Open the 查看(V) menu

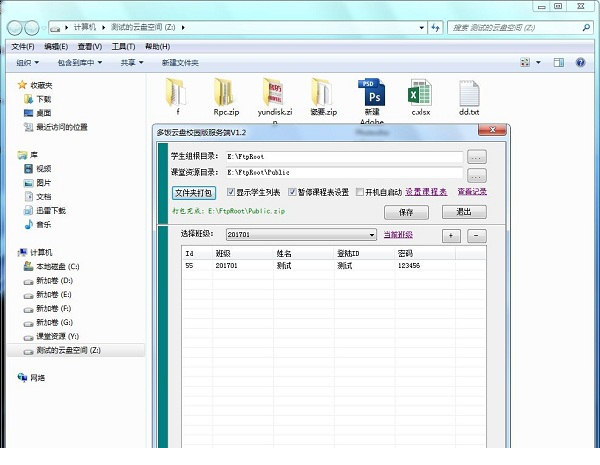pyautogui.click(x=90, y=47)
